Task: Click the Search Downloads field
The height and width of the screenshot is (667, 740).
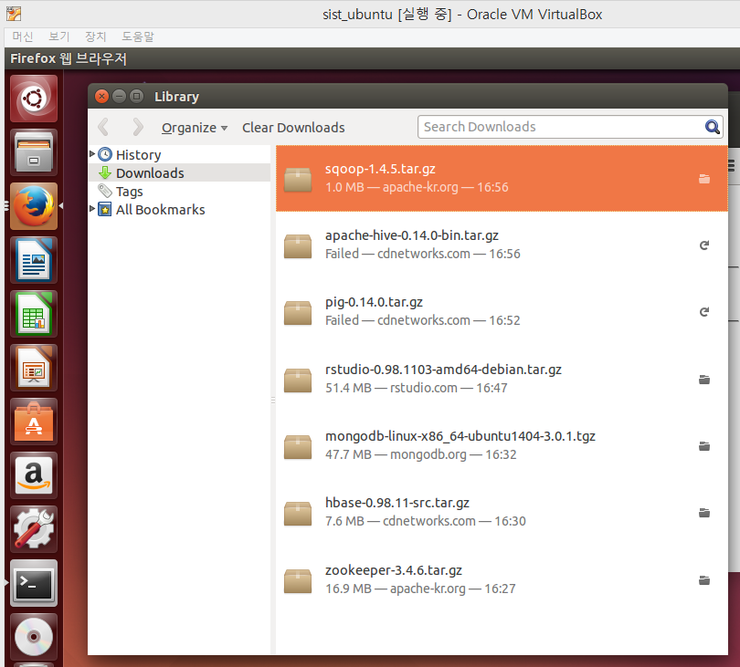Action: [560, 127]
